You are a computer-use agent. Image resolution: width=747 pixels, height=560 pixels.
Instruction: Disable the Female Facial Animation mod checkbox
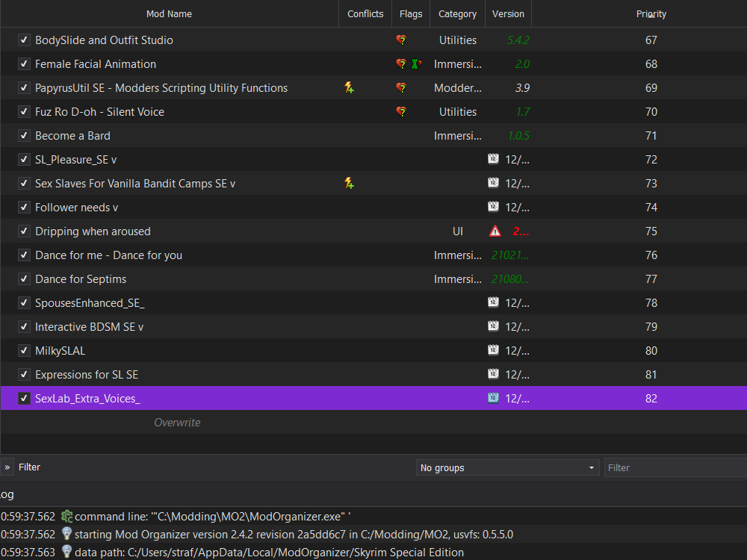point(25,63)
